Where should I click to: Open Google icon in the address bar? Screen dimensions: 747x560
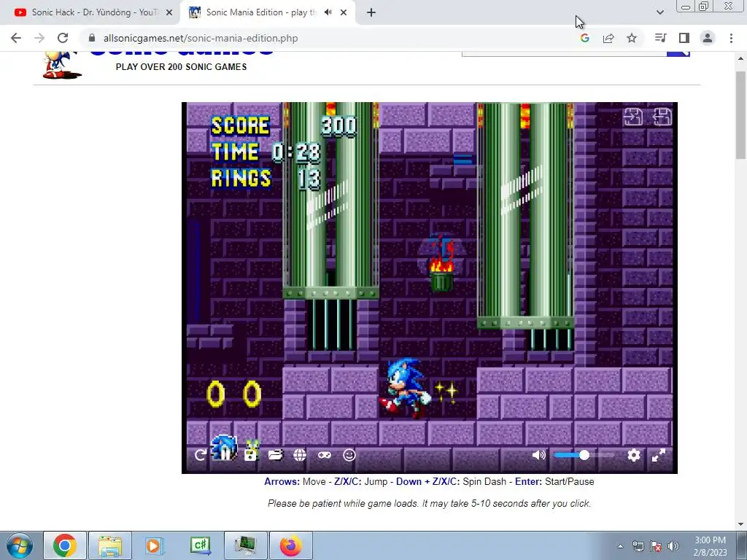point(584,38)
